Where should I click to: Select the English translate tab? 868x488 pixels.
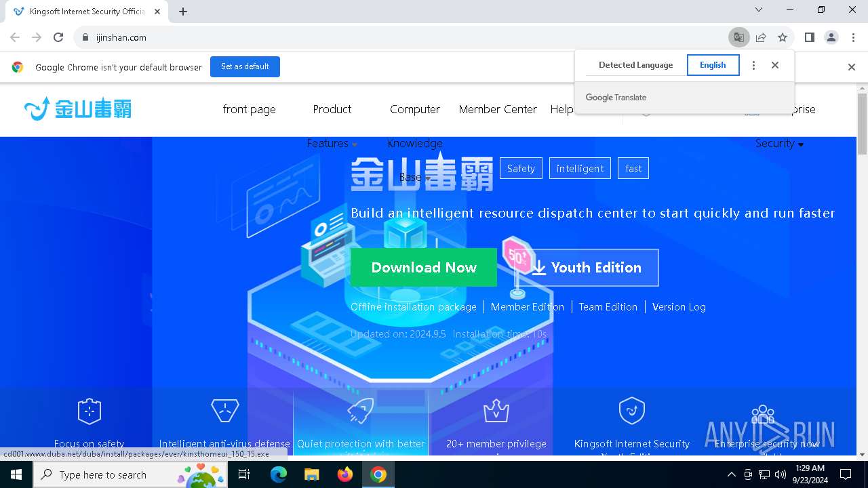click(x=713, y=65)
